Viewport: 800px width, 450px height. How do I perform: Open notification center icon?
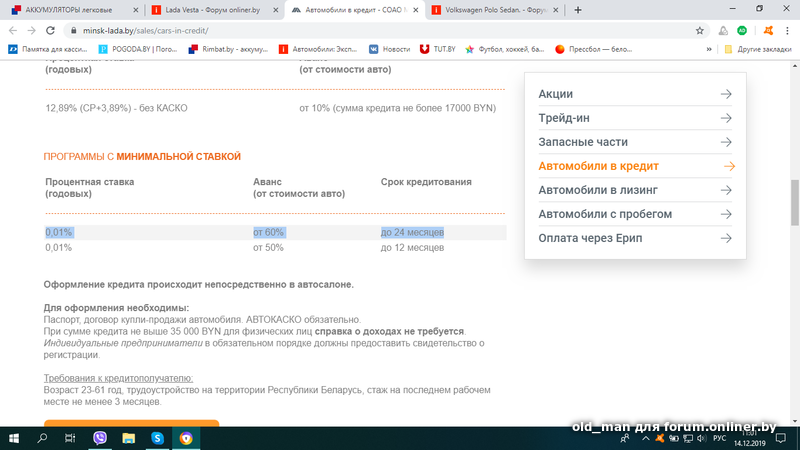781,438
